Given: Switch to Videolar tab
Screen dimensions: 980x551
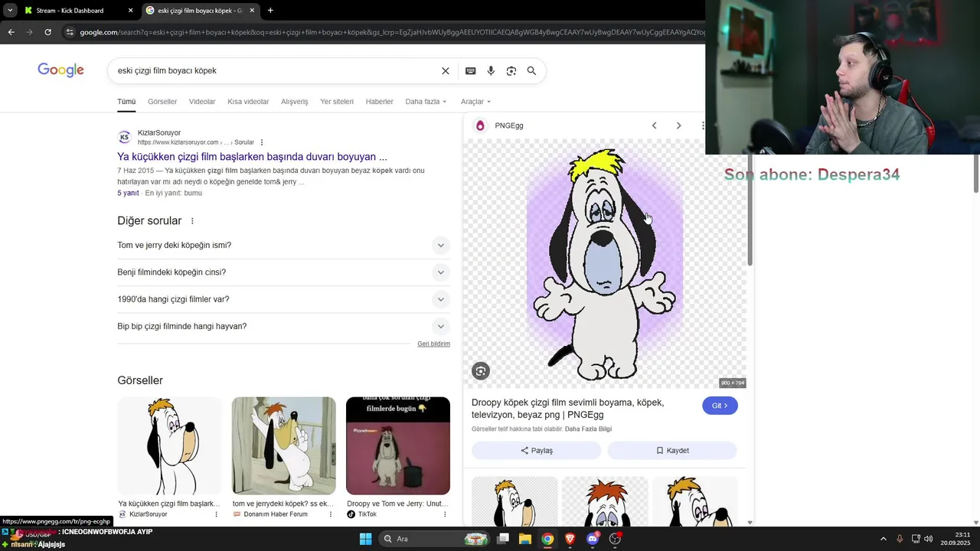Looking at the screenshot, I should coord(202,101).
